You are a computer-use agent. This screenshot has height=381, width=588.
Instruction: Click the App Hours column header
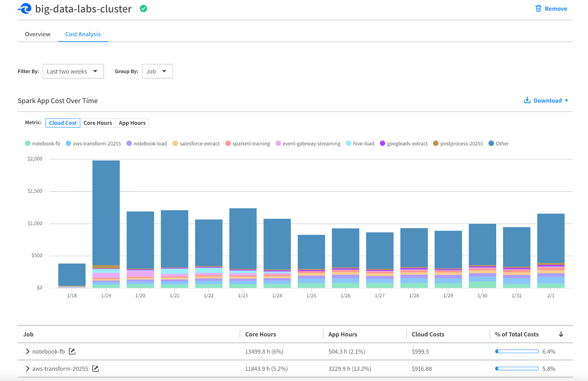(343, 334)
